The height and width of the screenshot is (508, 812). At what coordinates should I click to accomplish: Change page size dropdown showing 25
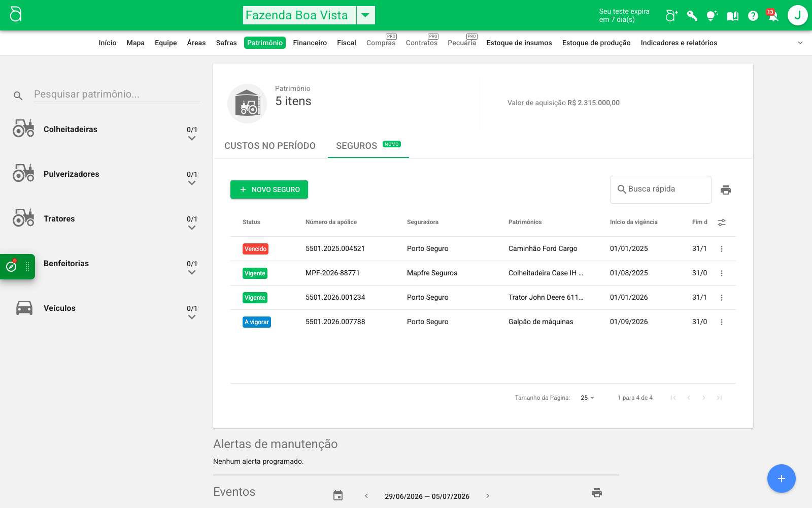pos(588,398)
